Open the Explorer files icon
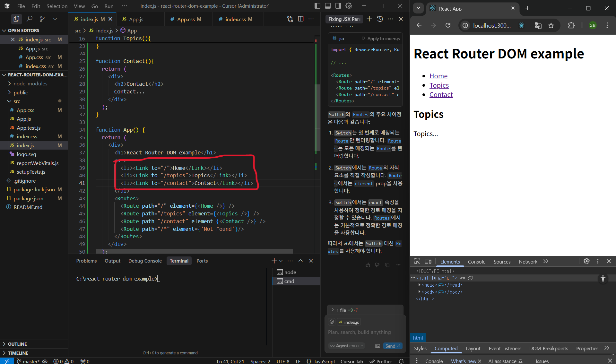The image size is (616, 364). [x=16, y=19]
